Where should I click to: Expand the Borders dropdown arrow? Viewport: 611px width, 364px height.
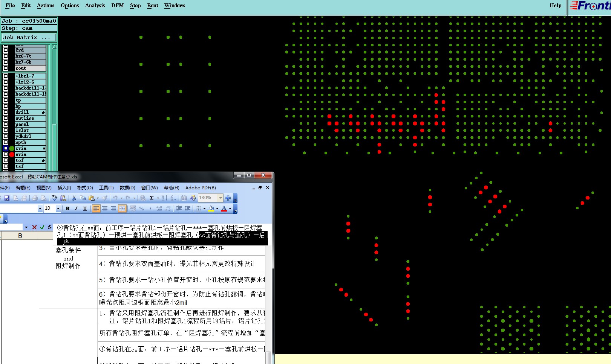204,209
